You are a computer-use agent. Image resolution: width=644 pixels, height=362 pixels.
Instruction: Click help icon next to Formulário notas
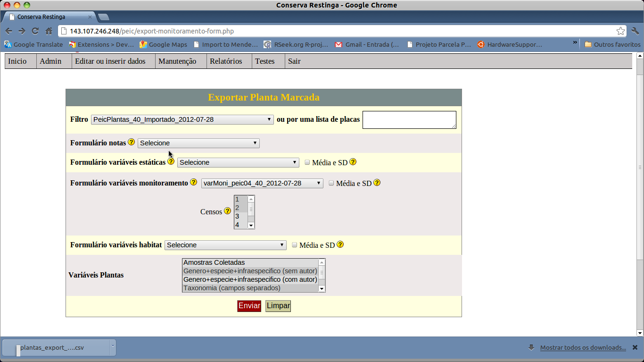[x=131, y=142]
